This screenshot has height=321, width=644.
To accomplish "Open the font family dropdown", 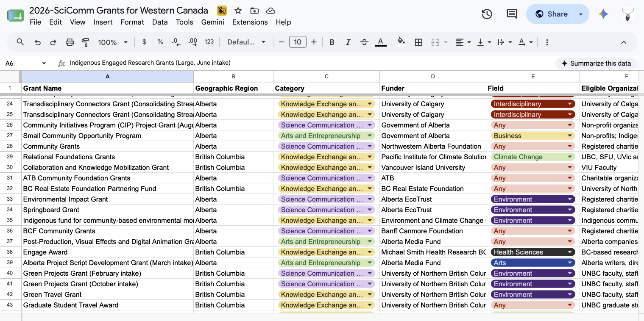I will coord(246,42).
